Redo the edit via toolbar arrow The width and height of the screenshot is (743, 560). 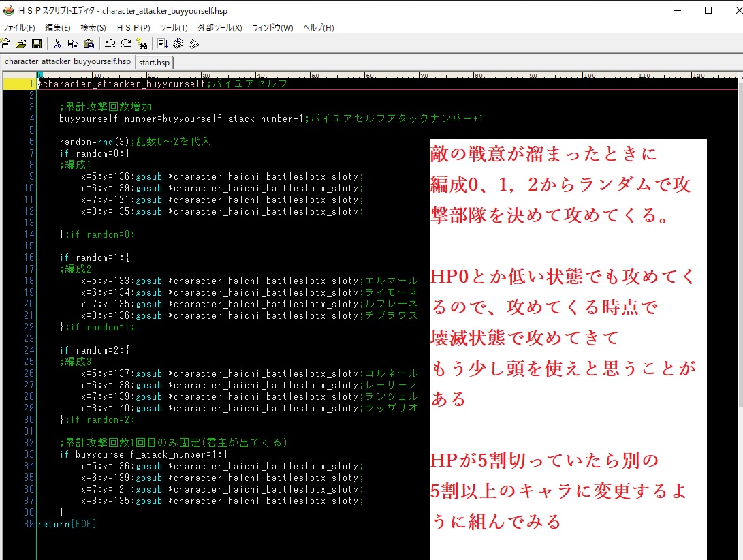click(126, 44)
